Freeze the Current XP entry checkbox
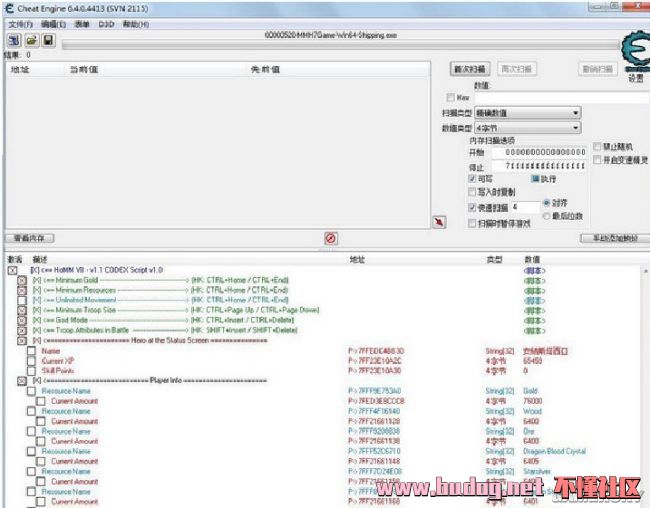The image size is (650, 508). tap(32, 361)
